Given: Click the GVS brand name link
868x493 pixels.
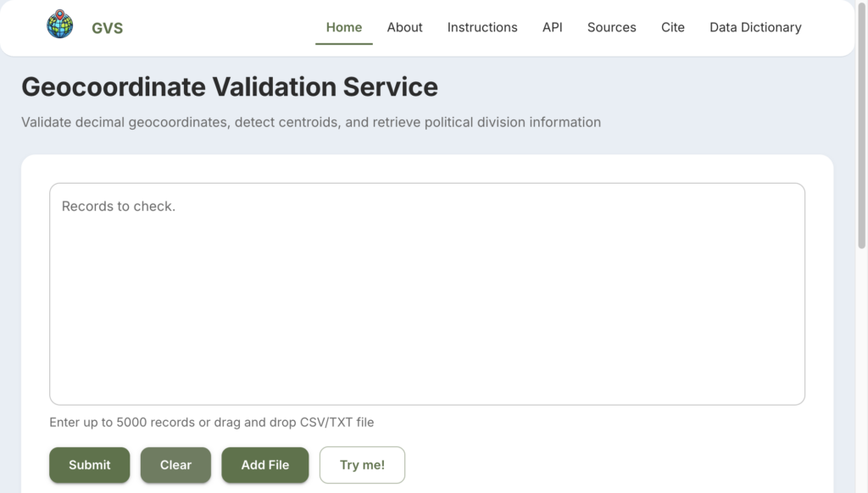Looking at the screenshot, I should pos(108,28).
